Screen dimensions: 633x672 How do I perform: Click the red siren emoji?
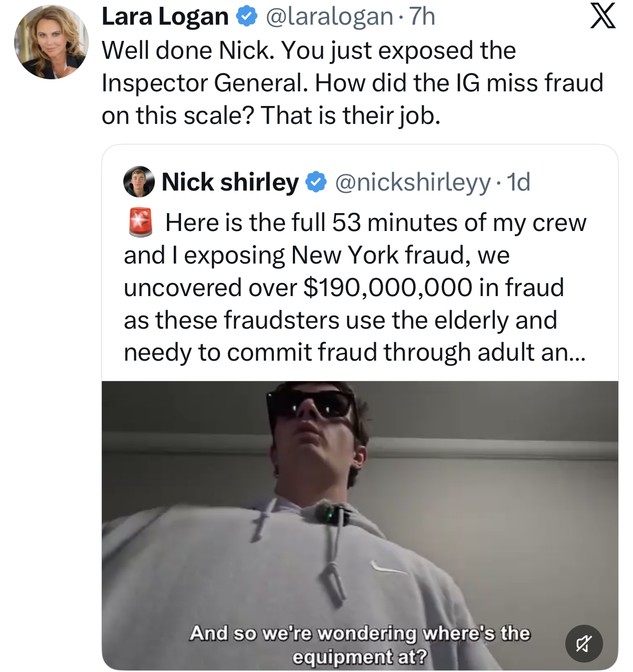[x=141, y=222]
